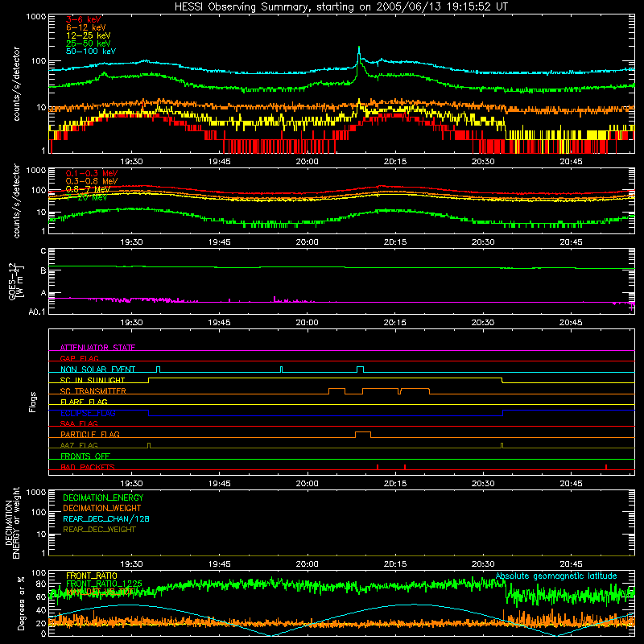The image size is (644, 644).
Task: Click the FRONT_RATIO legend label
Action: pyautogui.click(x=92, y=576)
